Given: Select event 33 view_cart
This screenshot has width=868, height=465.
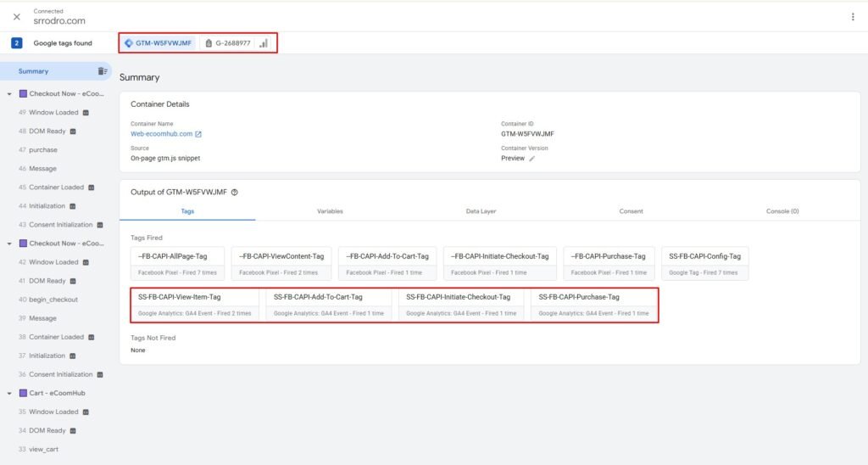Looking at the screenshot, I should click(37, 449).
